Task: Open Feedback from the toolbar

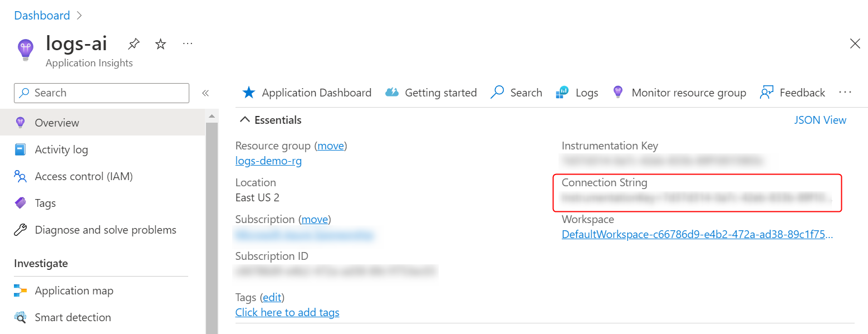Action: (793, 93)
